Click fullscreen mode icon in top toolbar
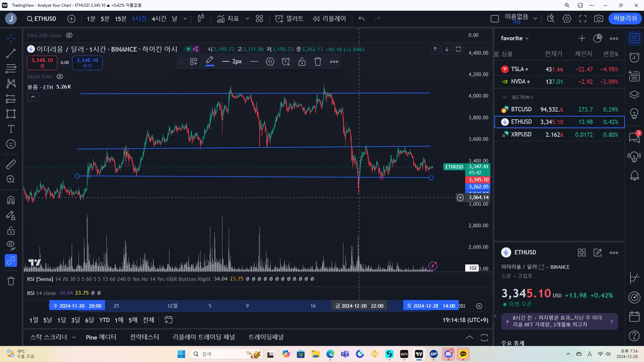This screenshot has width=644, height=362. coord(583,19)
